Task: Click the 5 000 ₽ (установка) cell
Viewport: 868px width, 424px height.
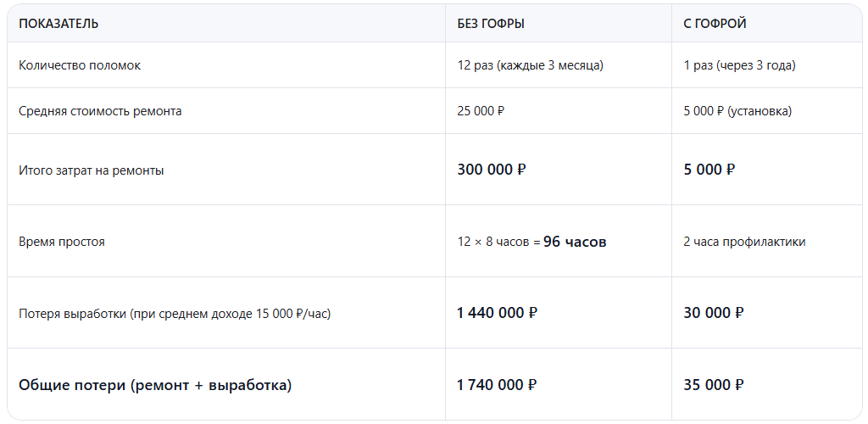Action: tap(737, 111)
